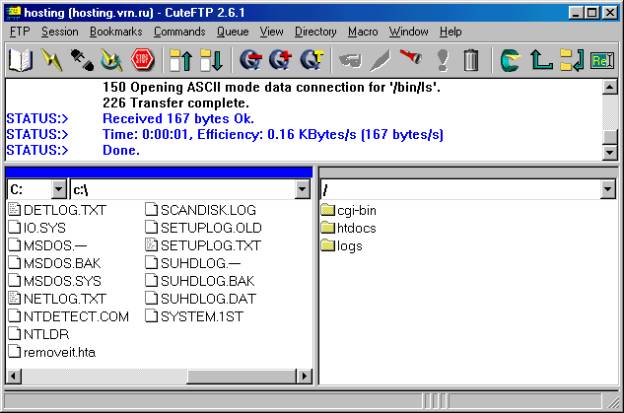Click the remove from queue icon

(251, 60)
